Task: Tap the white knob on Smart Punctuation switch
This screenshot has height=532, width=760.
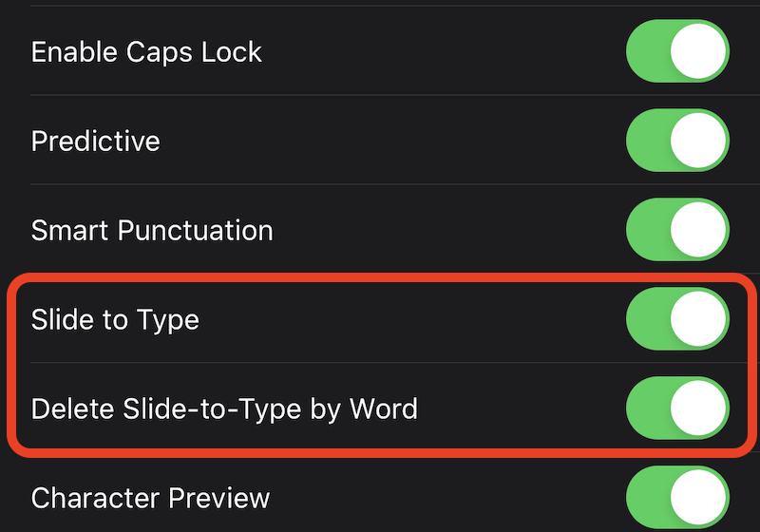Action: click(x=698, y=229)
